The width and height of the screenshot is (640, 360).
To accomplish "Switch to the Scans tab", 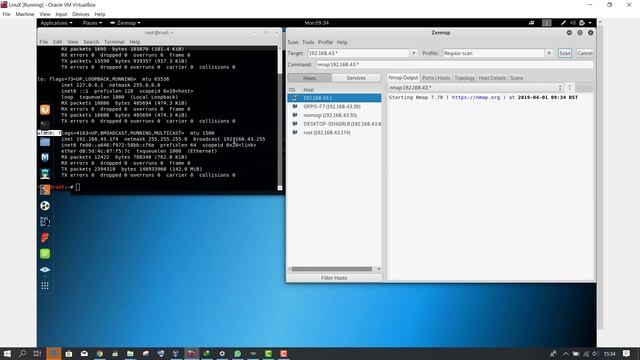I will (516, 78).
